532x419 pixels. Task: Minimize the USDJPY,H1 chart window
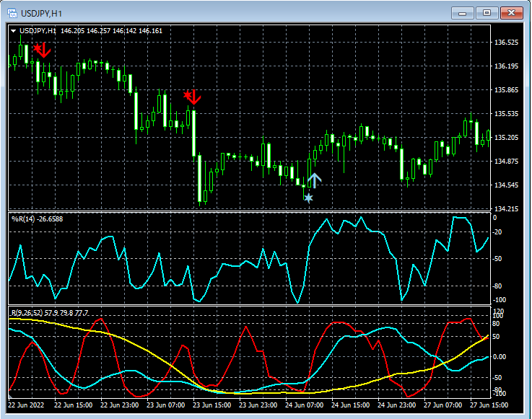coord(462,13)
